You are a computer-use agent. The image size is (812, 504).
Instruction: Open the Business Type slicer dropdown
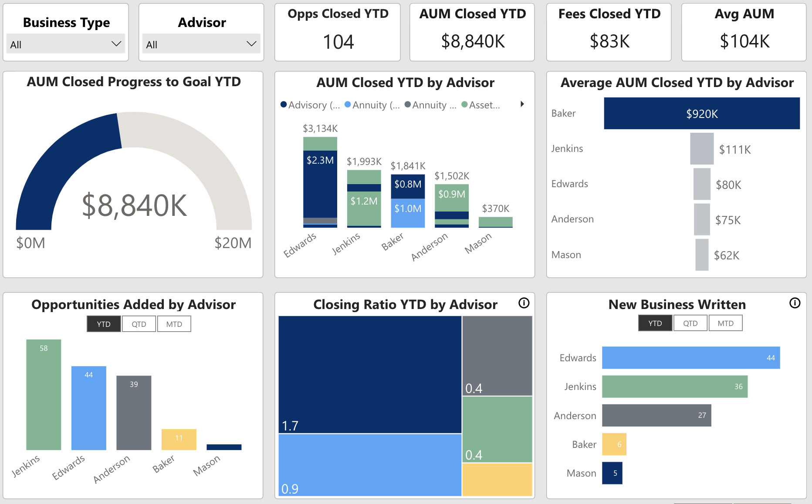[x=116, y=44]
